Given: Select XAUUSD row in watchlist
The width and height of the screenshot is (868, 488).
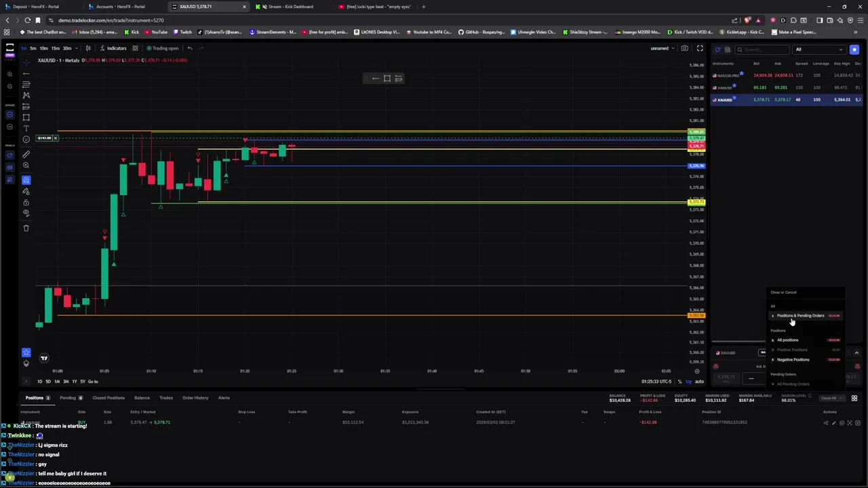Looking at the screenshot, I should [x=787, y=100].
